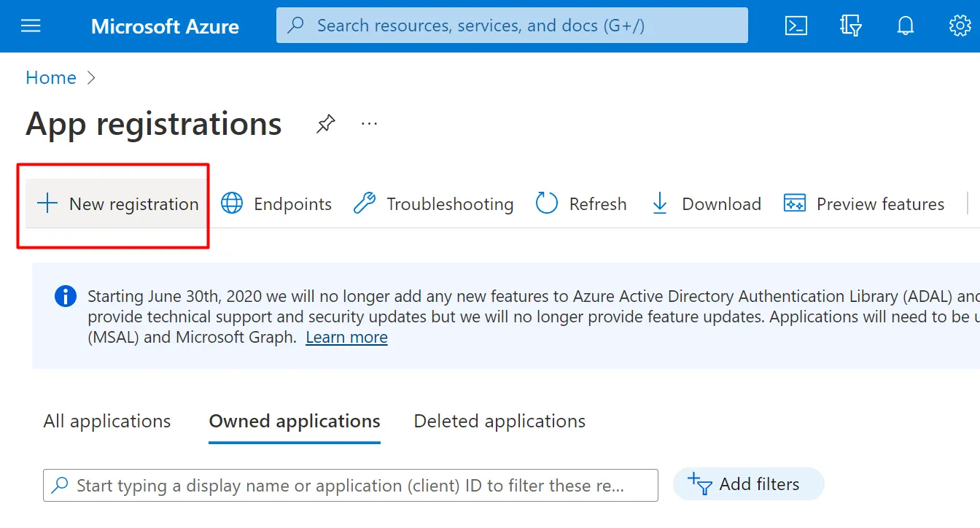Open the Endpoints toolbar item
Image resolution: width=980 pixels, height=528 pixels.
(x=276, y=203)
